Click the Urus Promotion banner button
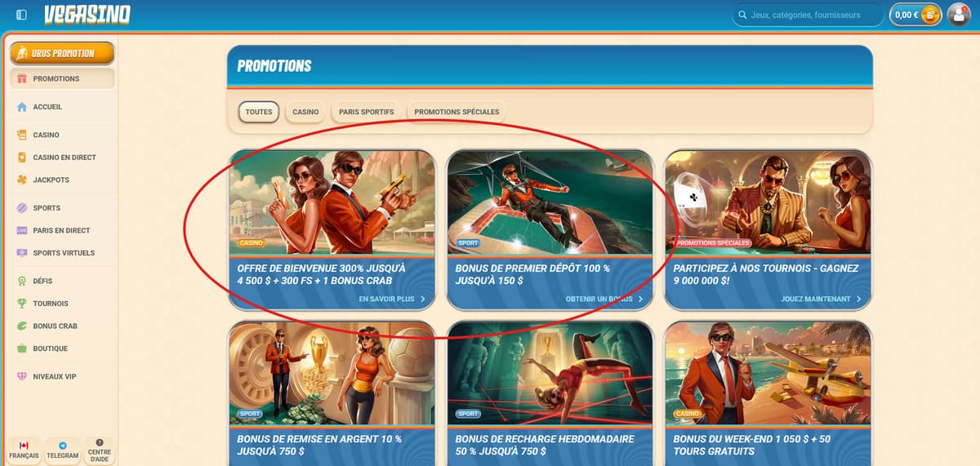The height and width of the screenshot is (466, 980). click(x=62, y=53)
